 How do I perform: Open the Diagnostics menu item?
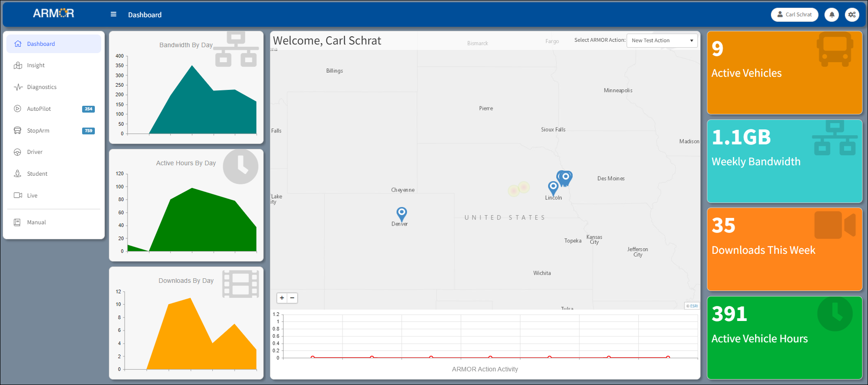coord(54,87)
